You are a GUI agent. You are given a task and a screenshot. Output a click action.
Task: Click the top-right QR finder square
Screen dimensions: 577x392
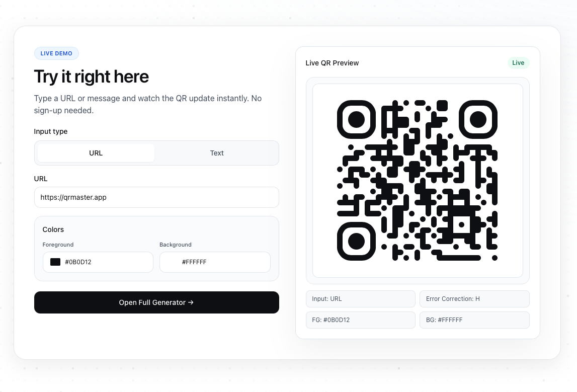(478, 119)
